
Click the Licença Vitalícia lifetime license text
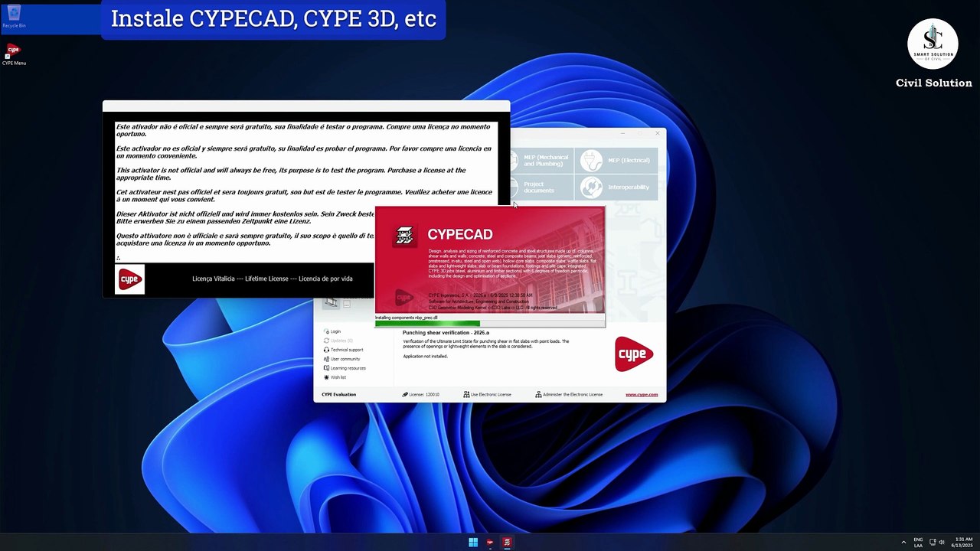(x=273, y=279)
